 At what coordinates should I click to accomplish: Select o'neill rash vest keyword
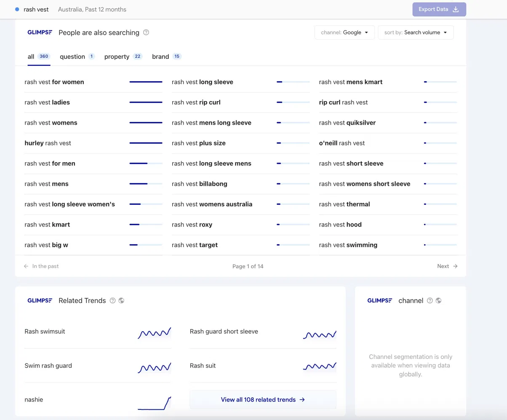pos(342,143)
